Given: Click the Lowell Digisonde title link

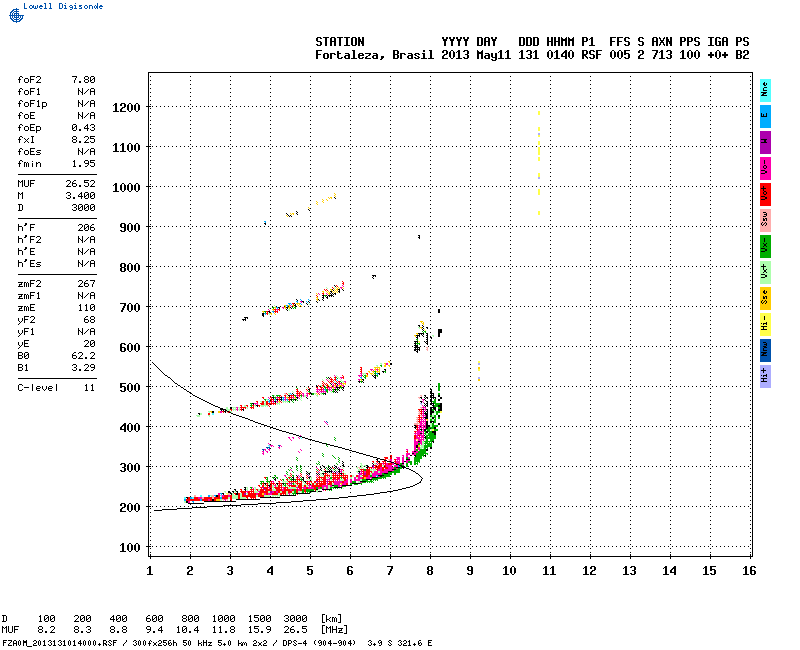Looking at the screenshot, I should [63, 6].
